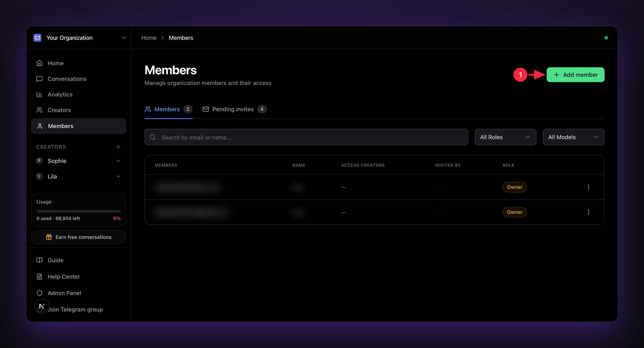Click the Conversations chat bubble icon
The height and width of the screenshot is (348, 644).
[39, 79]
